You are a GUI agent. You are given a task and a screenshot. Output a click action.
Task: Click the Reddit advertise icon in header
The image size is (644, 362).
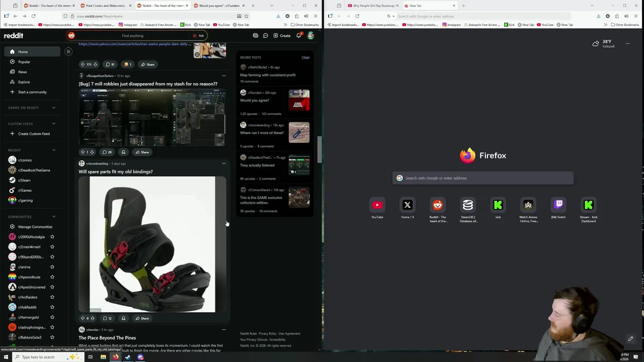[256, 36]
